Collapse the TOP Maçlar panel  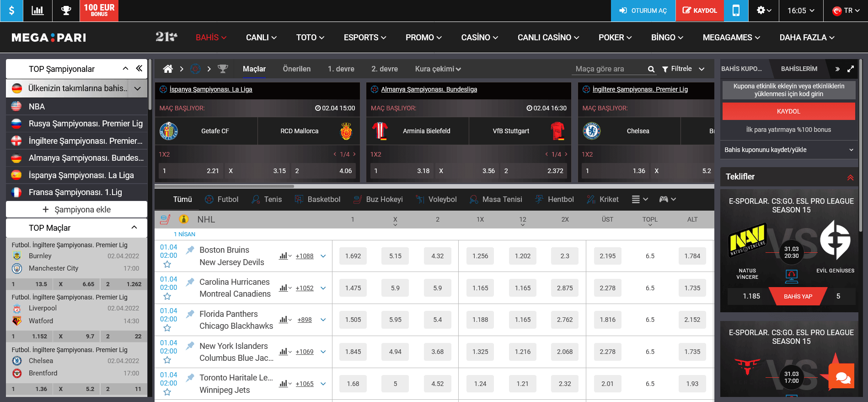point(134,228)
